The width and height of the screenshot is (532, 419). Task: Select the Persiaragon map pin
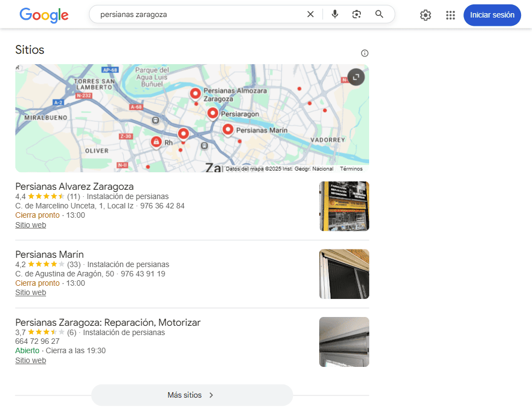pyautogui.click(x=213, y=113)
